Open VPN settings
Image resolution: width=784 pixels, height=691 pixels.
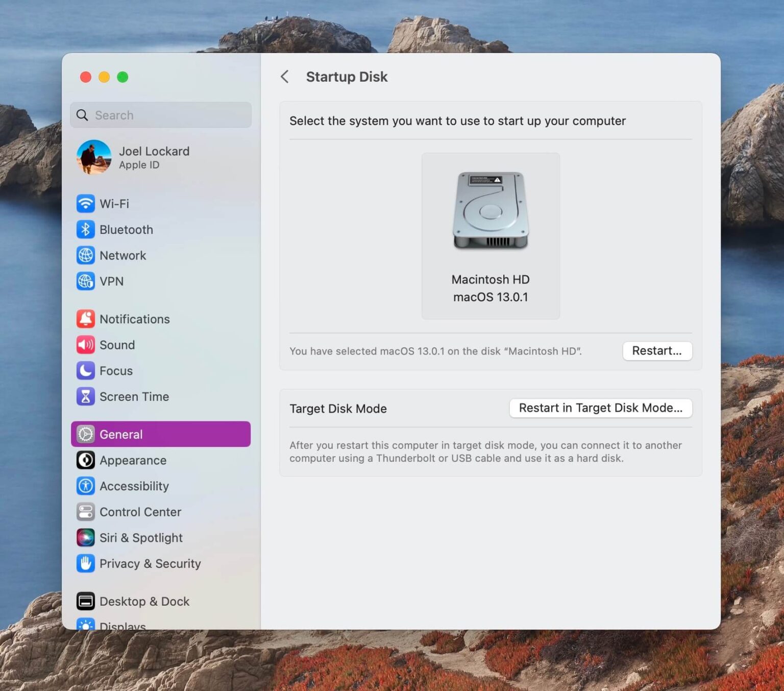112,281
